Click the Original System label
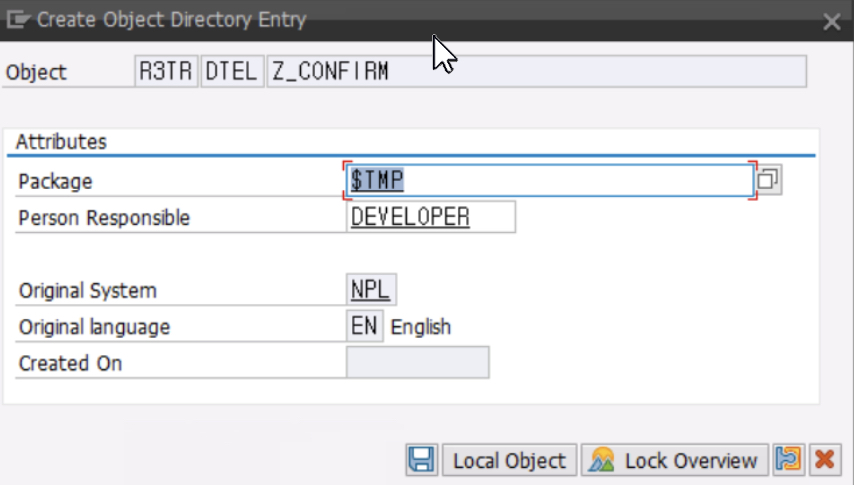This screenshot has height=485, width=854. 88,290
